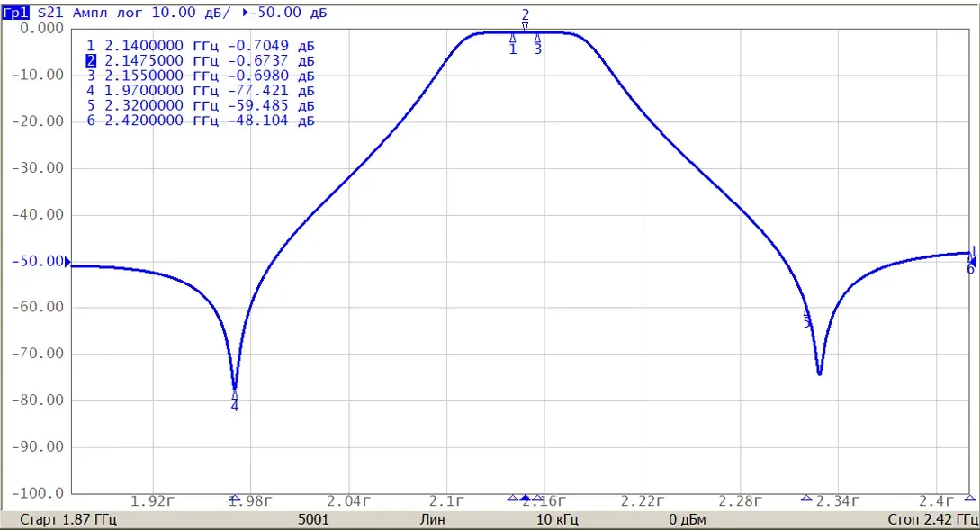Click the -100.0 bottom scale label
This screenshot has width=980, height=530.
point(38,493)
